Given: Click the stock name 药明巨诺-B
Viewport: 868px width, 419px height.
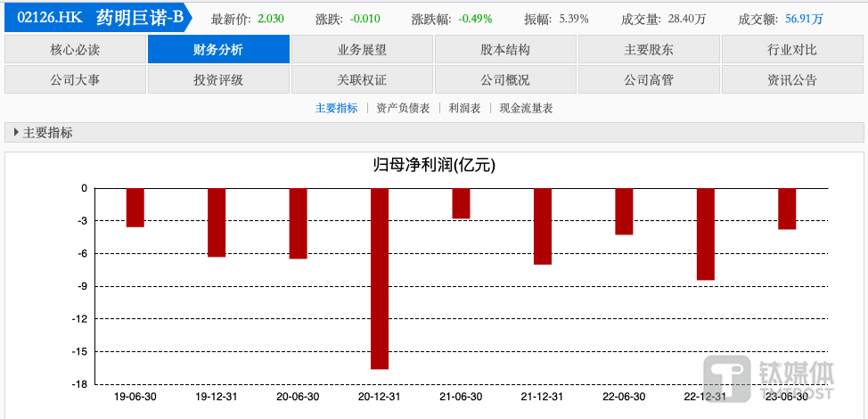Looking at the screenshot, I should 139,18.
